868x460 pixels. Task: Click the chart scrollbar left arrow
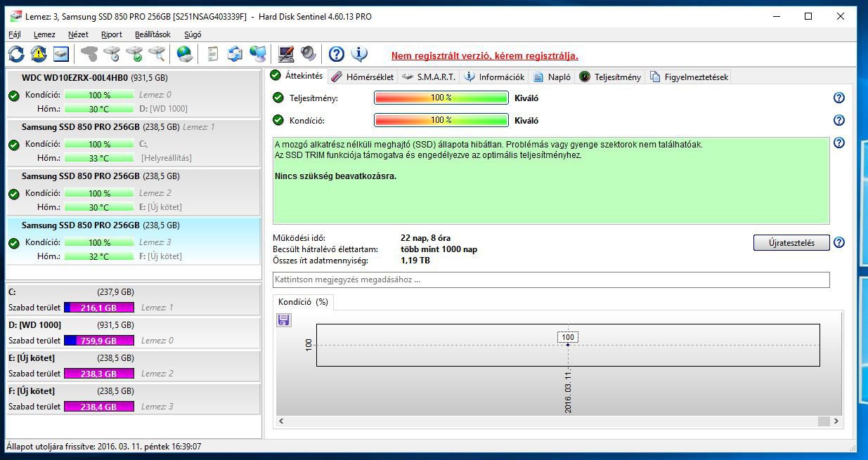tap(283, 421)
